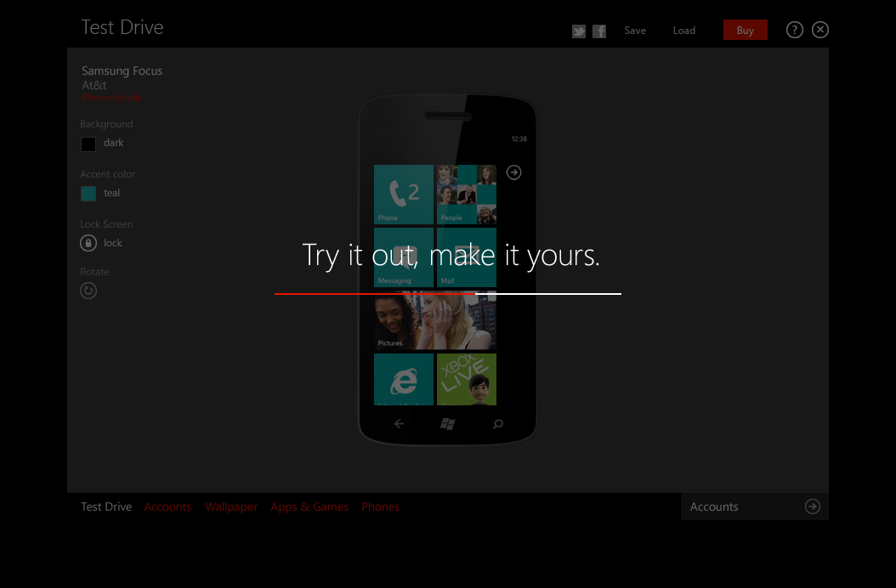
Task: Click the 'teal' accent color label
Action: (111, 193)
